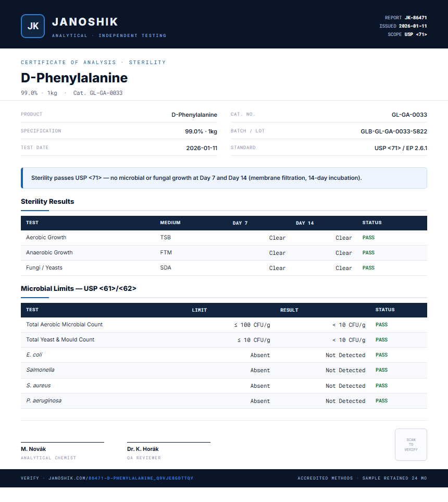The image size is (448, 502).
Task: Click PASS status for Aerobic Growth
Action: (x=368, y=238)
